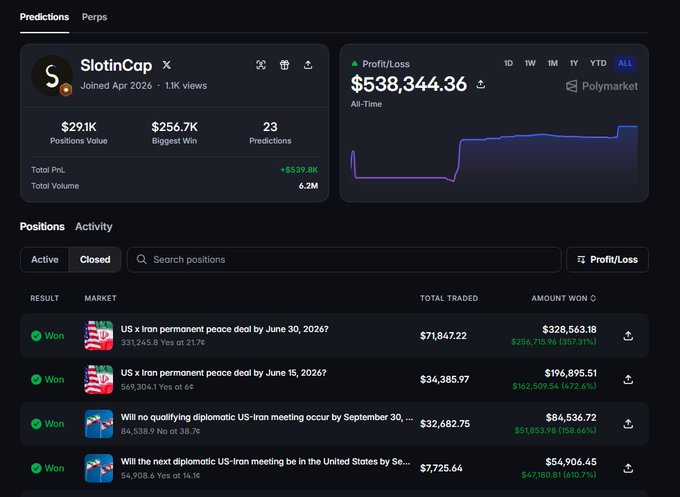Share the next diplomatic meeting in United States position
Viewport: 680px width, 497px height.
(x=628, y=468)
